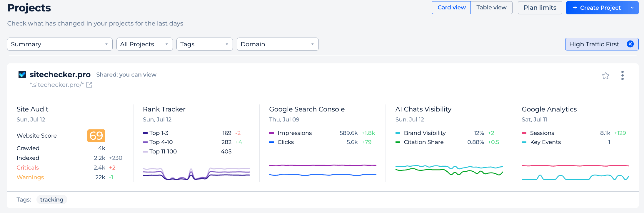This screenshot has height=213, width=644.
Task: Open the Criticals count in Site Audit
Action: (x=99, y=168)
